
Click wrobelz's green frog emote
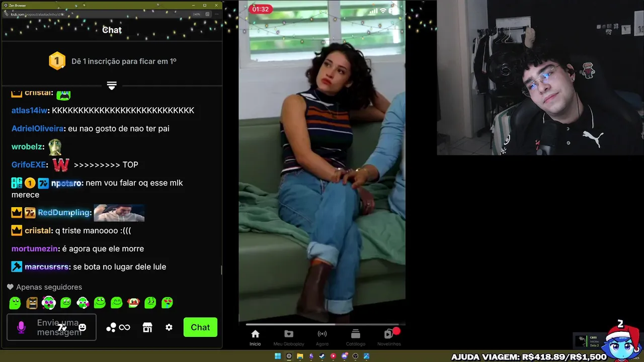[55, 147]
